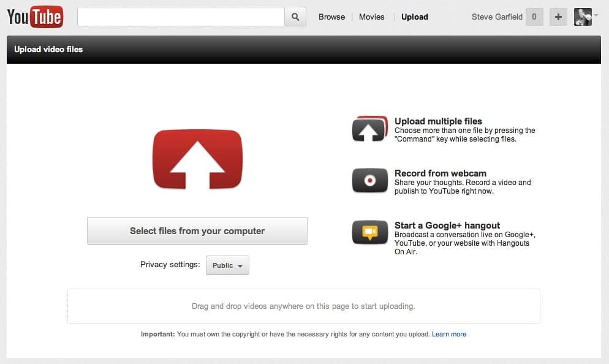Viewport: 609px width, 364px height.
Task: Click the 'Broadcast a conversation live' description
Action: point(465,243)
